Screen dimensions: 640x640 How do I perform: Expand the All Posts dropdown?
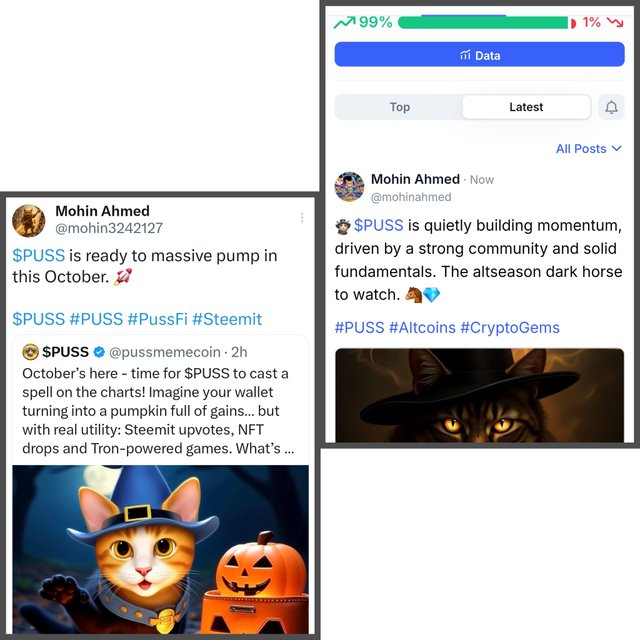coord(589,149)
